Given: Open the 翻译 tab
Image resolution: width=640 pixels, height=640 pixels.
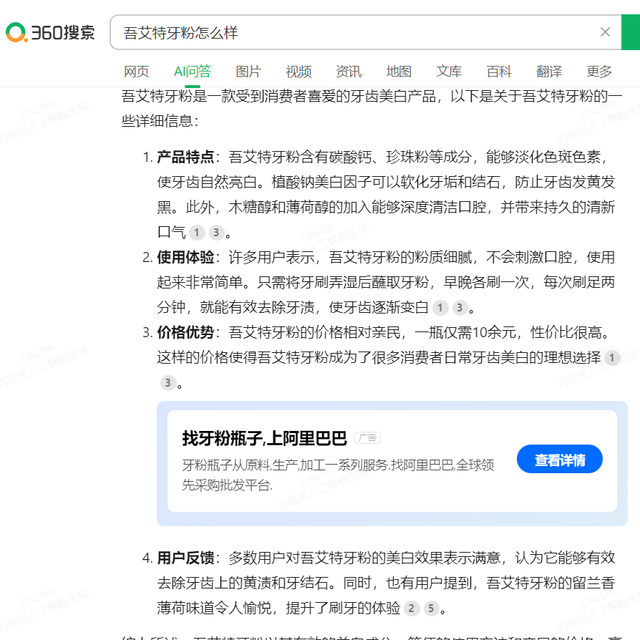Looking at the screenshot, I should coord(549,71).
